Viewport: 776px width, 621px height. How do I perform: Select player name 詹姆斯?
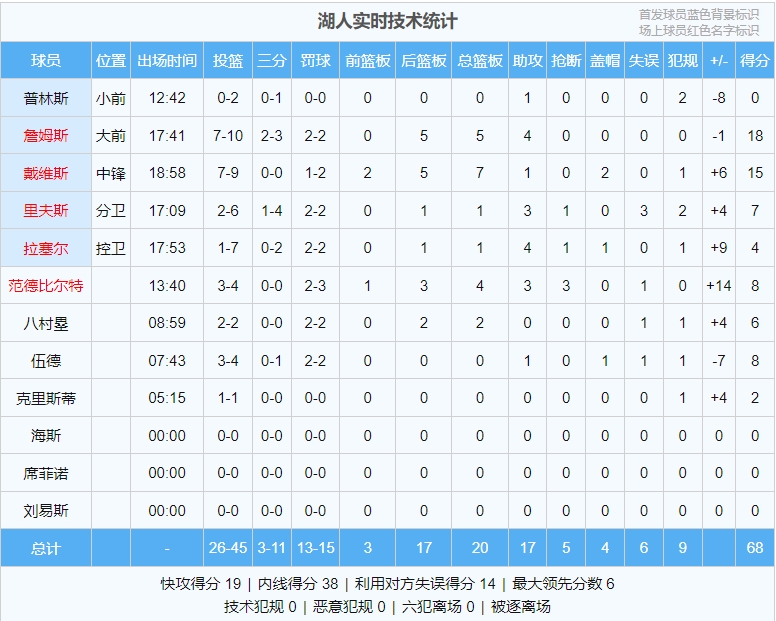point(46,136)
